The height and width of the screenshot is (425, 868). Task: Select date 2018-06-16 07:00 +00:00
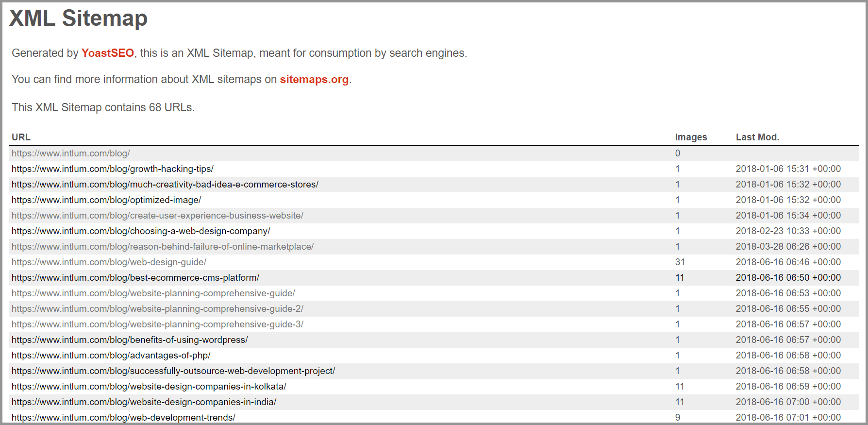pos(788,402)
